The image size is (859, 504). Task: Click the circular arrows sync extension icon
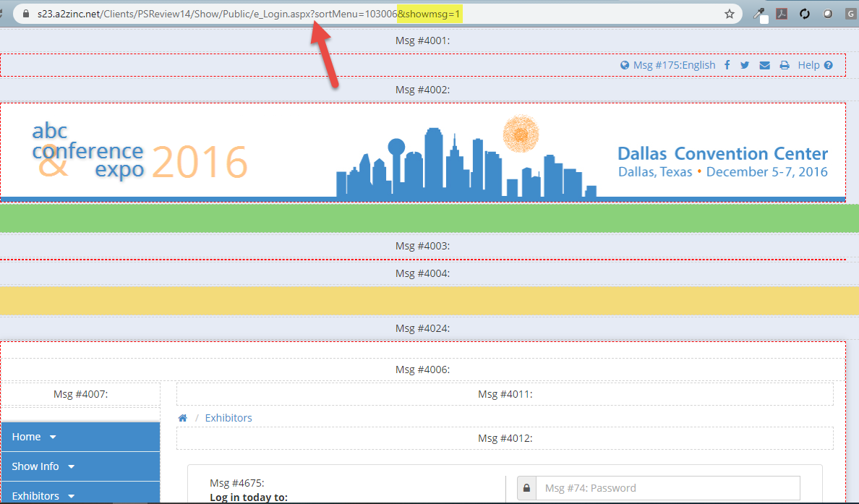pos(804,14)
